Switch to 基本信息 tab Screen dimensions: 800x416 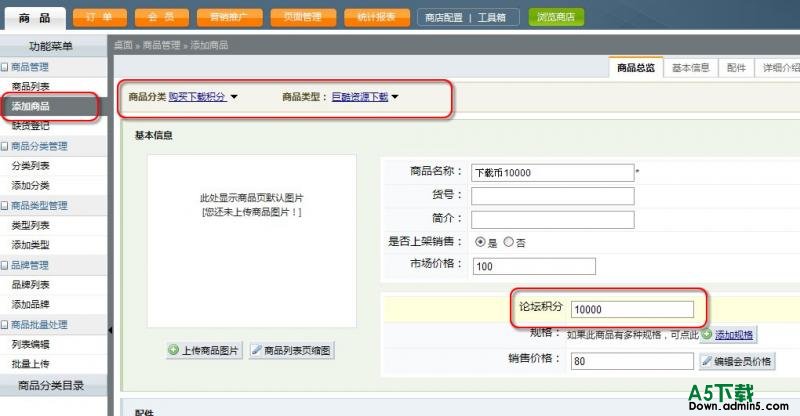[x=690, y=67]
